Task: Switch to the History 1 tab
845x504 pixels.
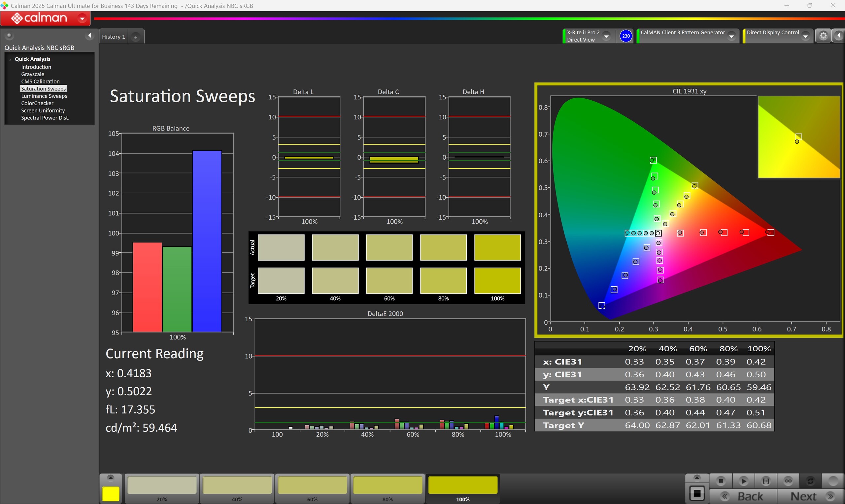Action: click(114, 37)
